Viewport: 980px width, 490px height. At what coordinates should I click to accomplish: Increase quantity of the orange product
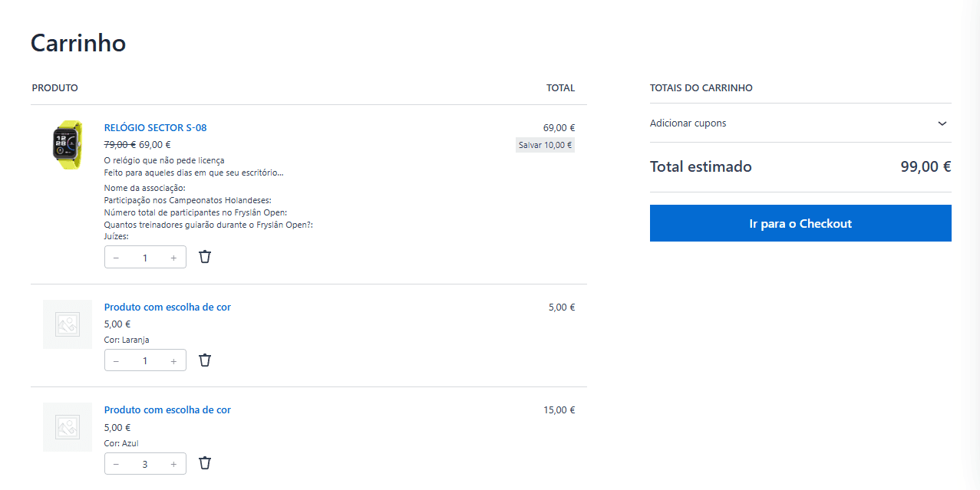[174, 360]
